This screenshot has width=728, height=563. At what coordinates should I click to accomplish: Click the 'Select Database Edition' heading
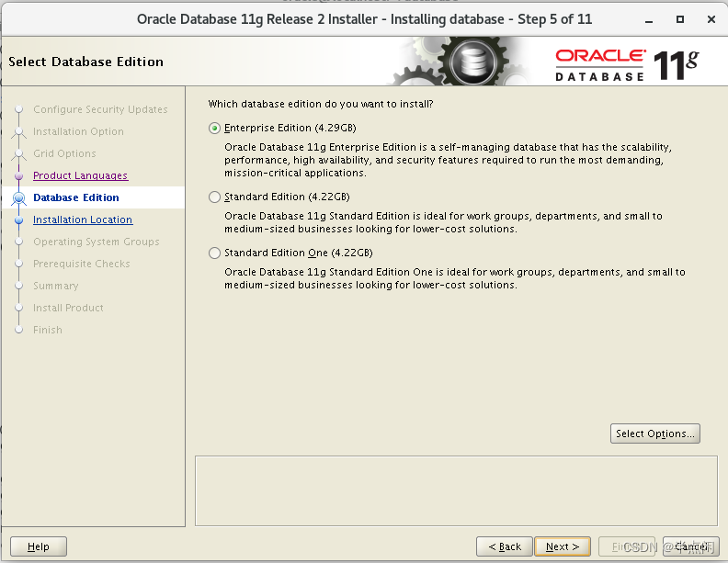tap(85, 62)
